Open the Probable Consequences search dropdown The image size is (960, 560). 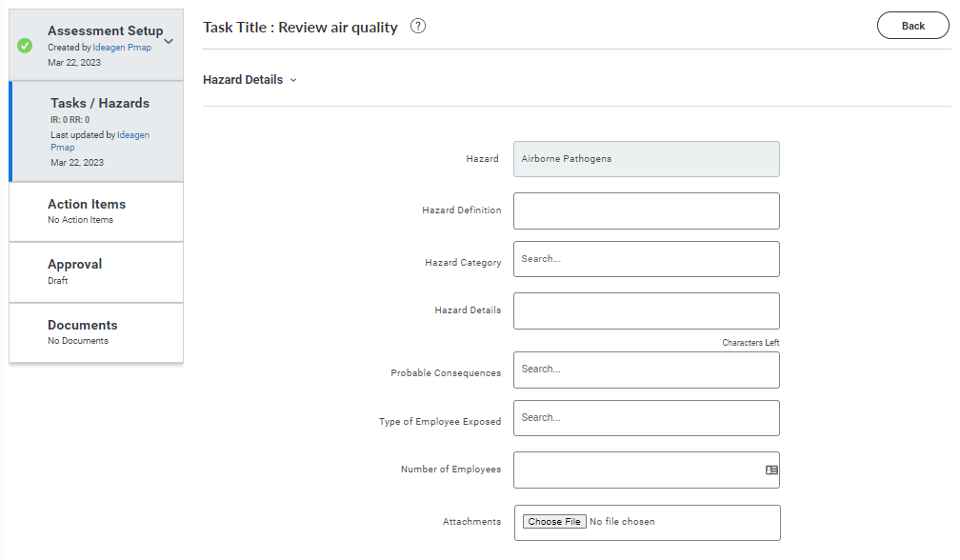[x=646, y=370]
